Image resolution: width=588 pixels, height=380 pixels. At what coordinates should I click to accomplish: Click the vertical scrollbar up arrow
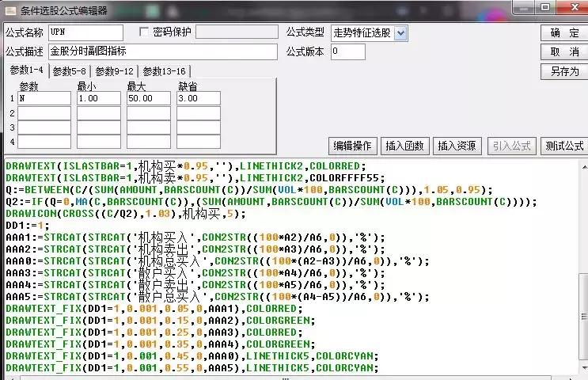584,167
